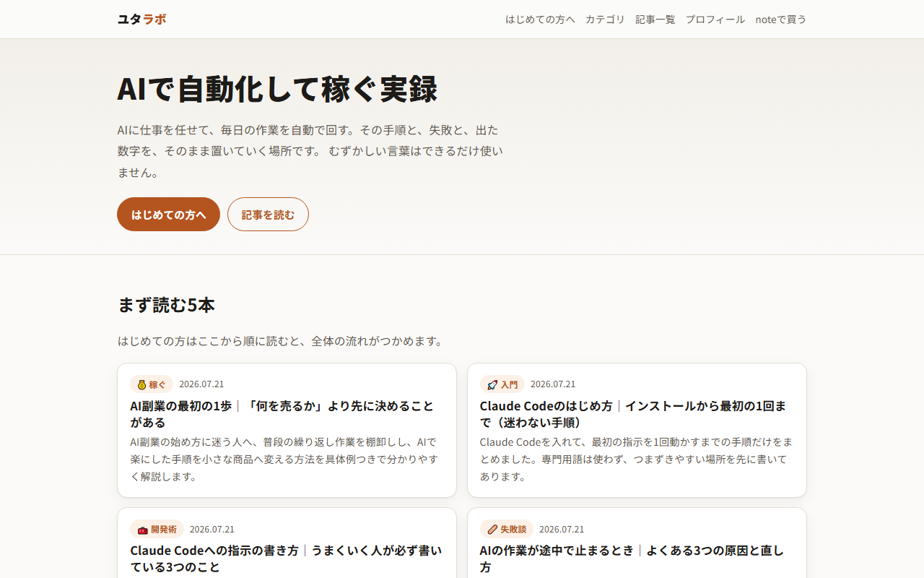Open the Claude Codeのはじめ方 article title

point(632,414)
